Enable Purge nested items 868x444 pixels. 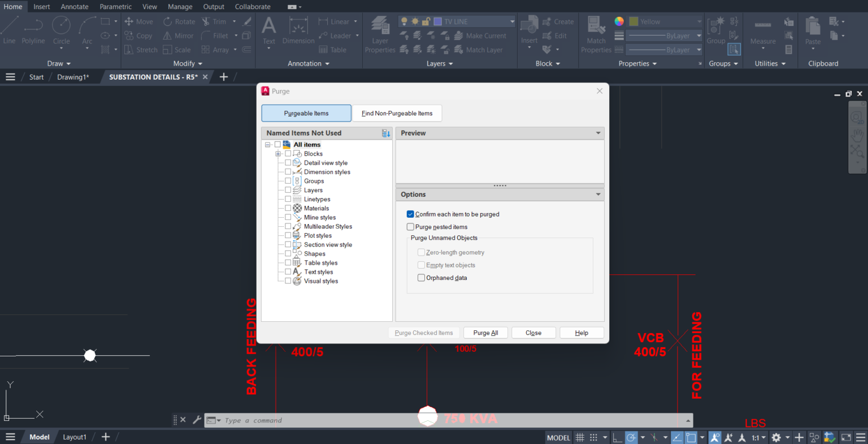[x=410, y=226]
